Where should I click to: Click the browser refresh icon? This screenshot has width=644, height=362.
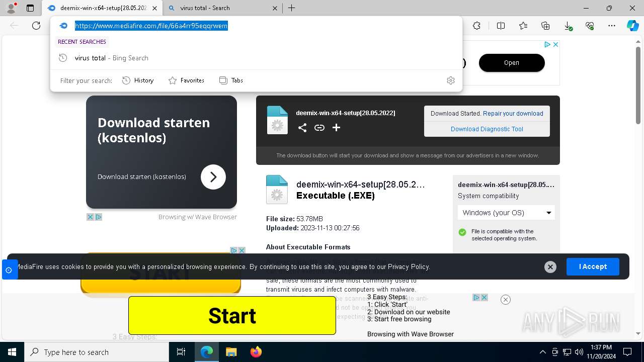point(36,26)
